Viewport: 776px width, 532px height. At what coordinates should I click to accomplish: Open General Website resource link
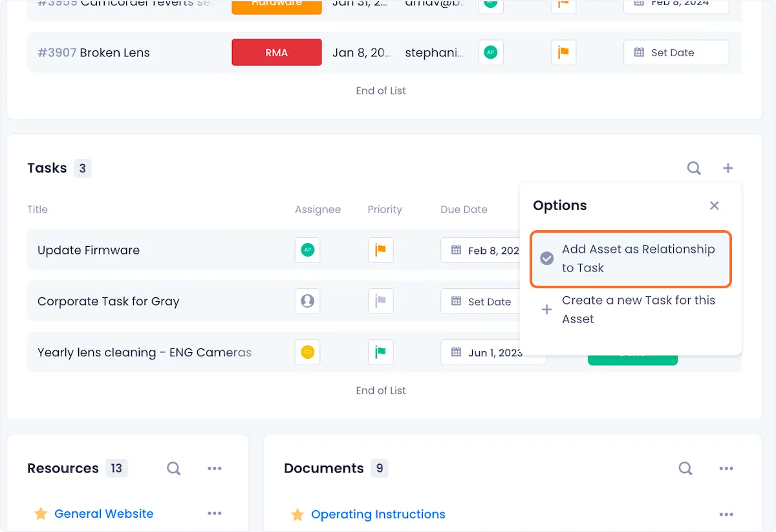[x=104, y=514]
